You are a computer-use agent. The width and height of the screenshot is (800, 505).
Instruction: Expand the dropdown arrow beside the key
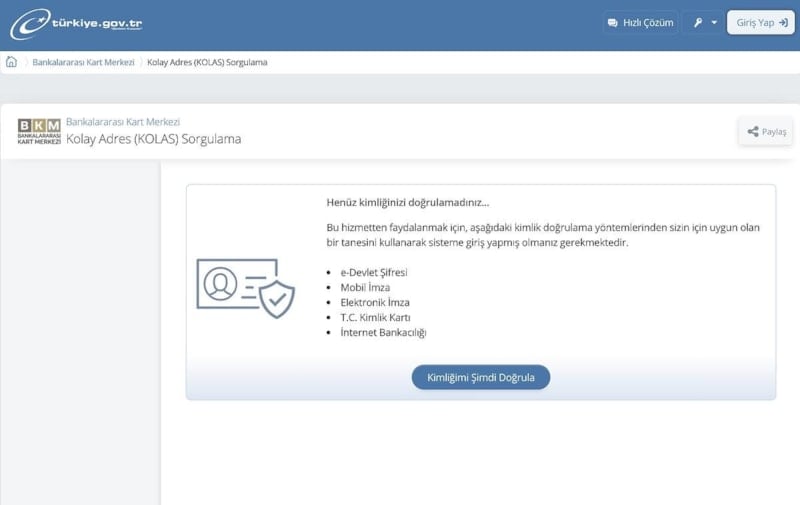pyautogui.click(x=714, y=23)
